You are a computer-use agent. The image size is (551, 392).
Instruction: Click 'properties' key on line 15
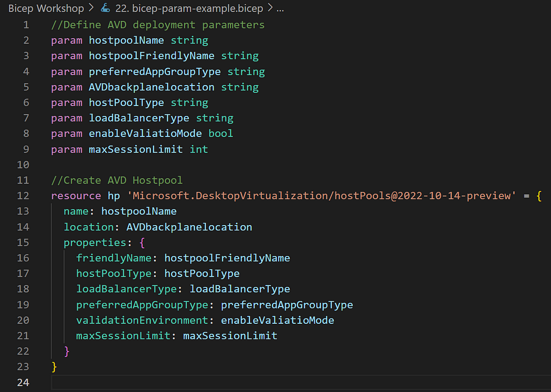95,242
